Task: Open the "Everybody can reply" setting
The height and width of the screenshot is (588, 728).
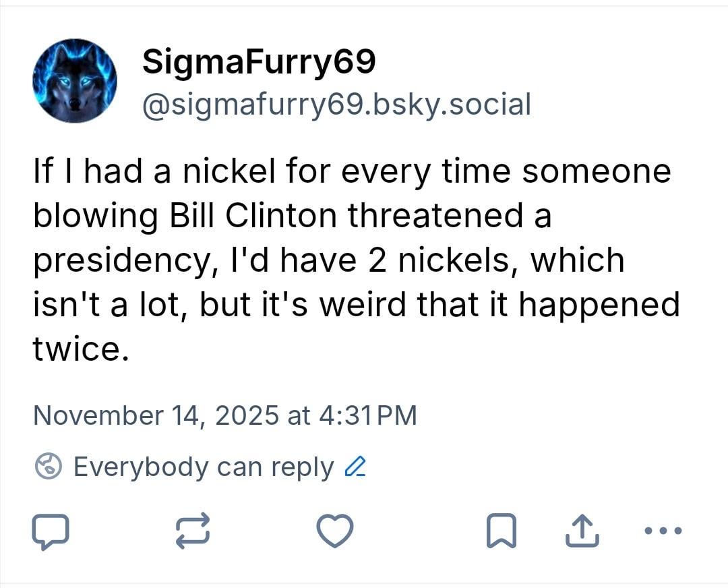Action: 203,467
